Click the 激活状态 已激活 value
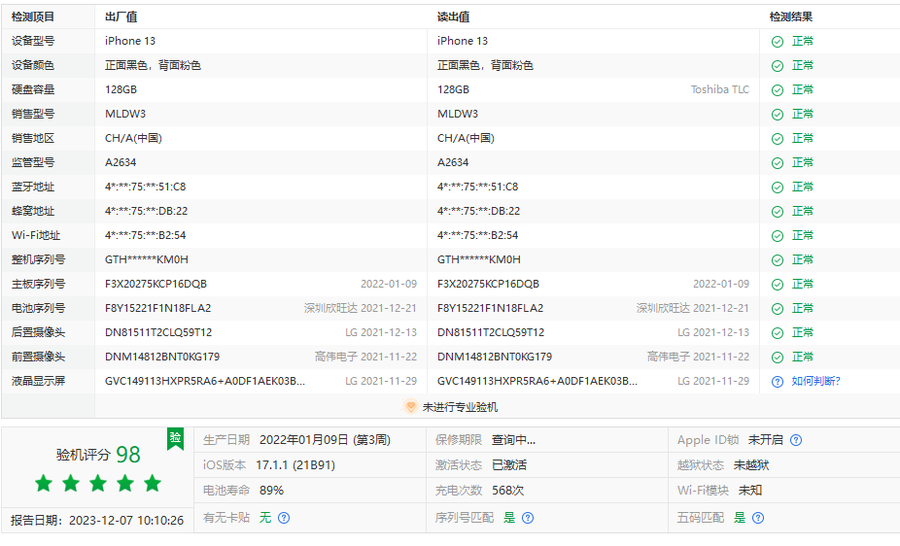The image size is (900, 546). coord(509,465)
